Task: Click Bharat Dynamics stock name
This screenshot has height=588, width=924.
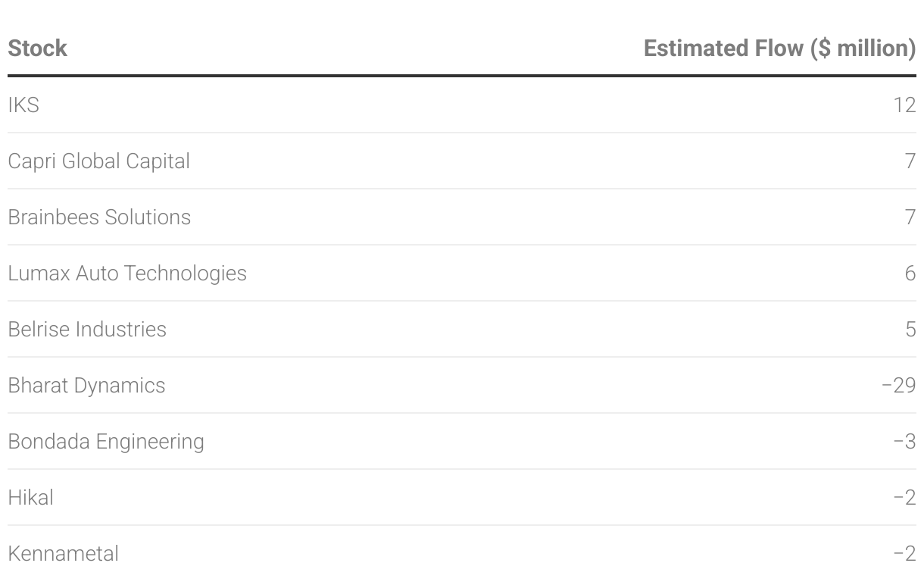Action: [x=86, y=385]
